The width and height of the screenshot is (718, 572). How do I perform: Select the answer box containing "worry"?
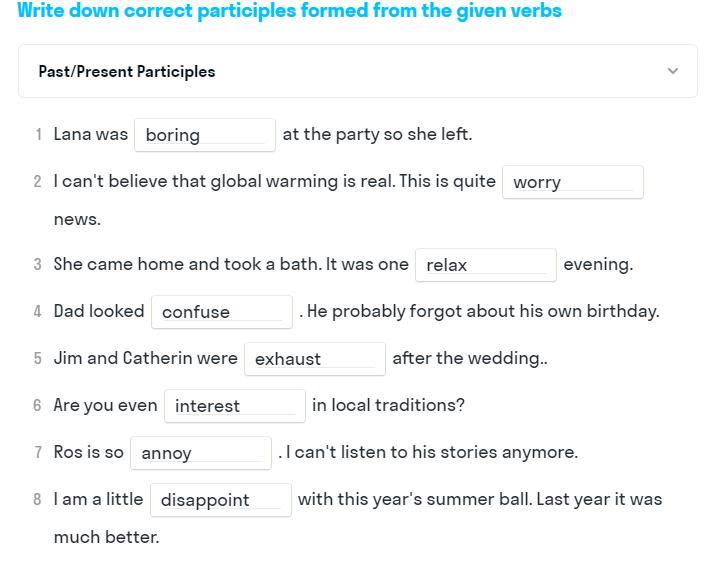pyautogui.click(x=572, y=182)
